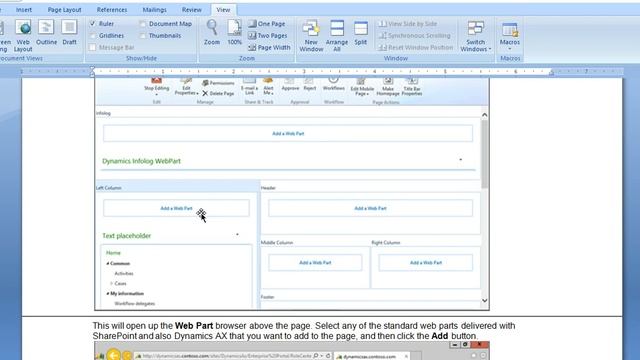Click embedded scrollbar down arrow

click(484, 301)
